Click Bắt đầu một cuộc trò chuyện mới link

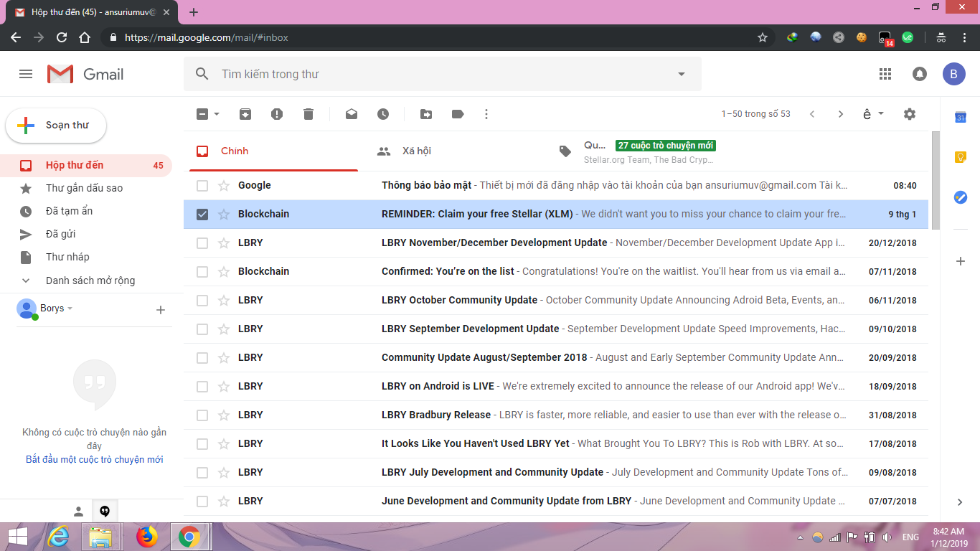click(x=95, y=460)
